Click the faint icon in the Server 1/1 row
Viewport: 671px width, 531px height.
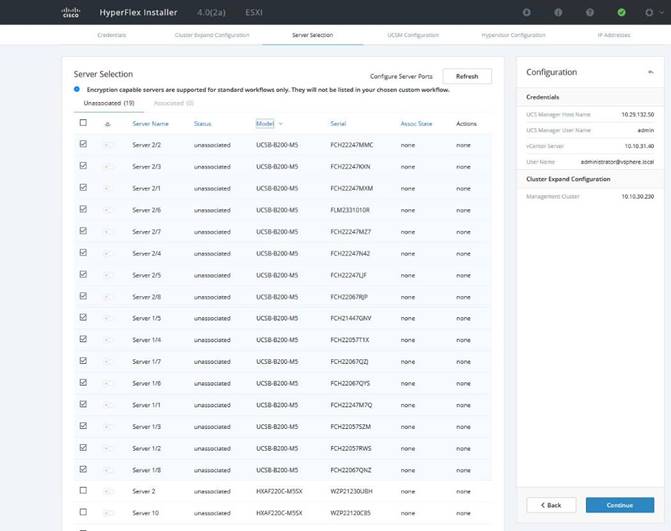tap(107, 405)
